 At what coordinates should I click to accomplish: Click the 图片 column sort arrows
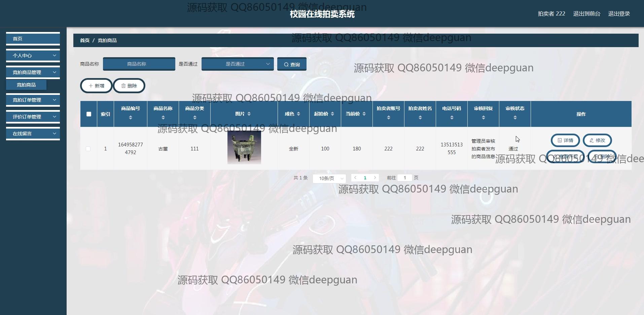[249, 114]
